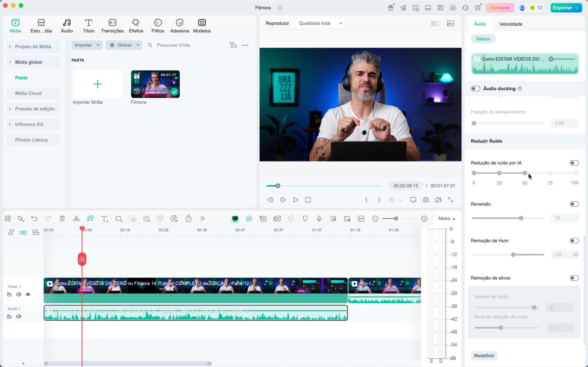Click the Redo arrow in timeline toolbar
588x367 pixels.
tap(48, 219)
